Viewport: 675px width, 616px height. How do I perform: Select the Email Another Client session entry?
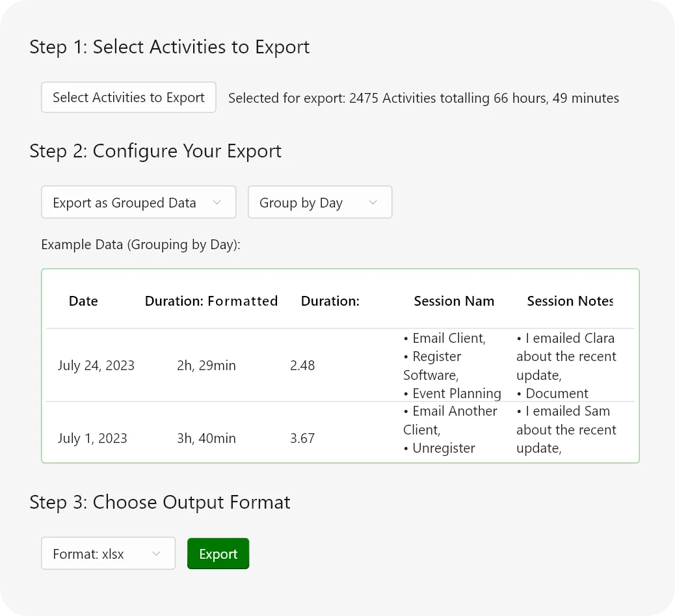pyautogui.click(x=450, y=420)
